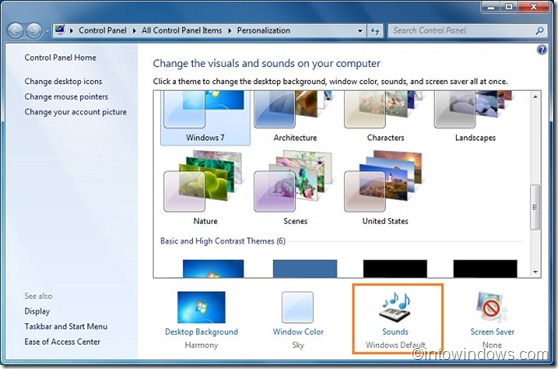Open Ease of Access Center link
The image size is (558, 369).
62,342
